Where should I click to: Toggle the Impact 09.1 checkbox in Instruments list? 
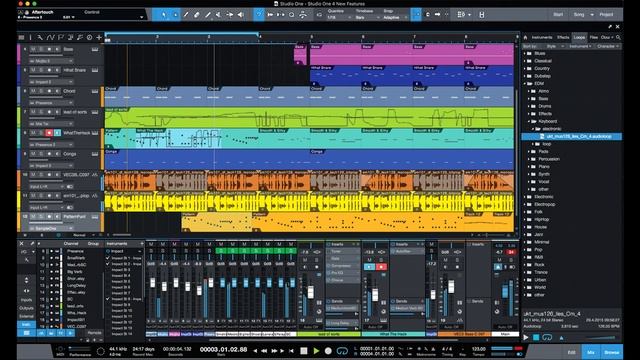point(108,258)
